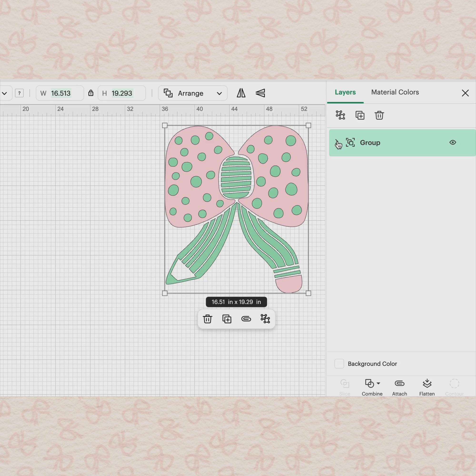Click the Delete trash icon in Layers panel
This screenshot has width=476, height=476.
pyautogui.click(x=379, y=115)
